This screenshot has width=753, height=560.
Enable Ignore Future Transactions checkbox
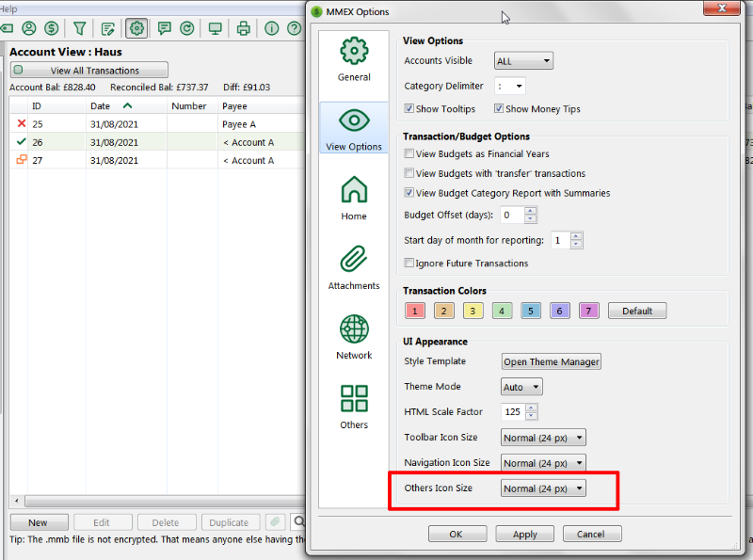pos(409,263)
